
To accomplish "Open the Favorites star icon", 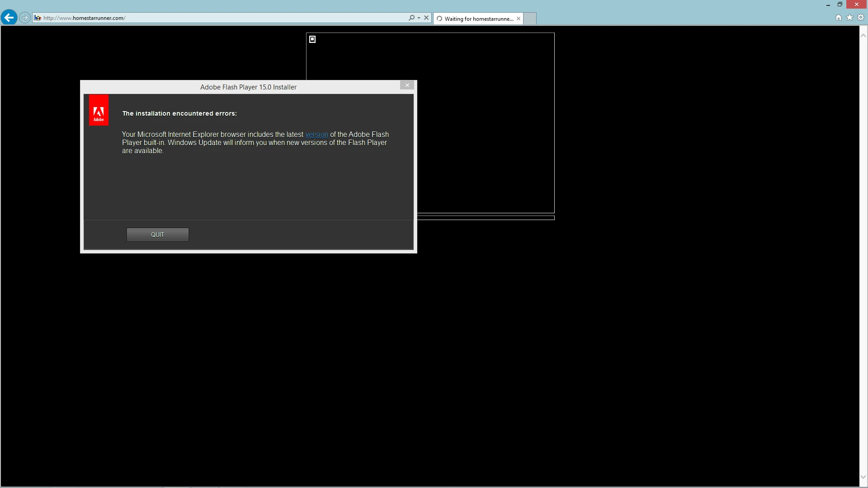I will 849,18.
